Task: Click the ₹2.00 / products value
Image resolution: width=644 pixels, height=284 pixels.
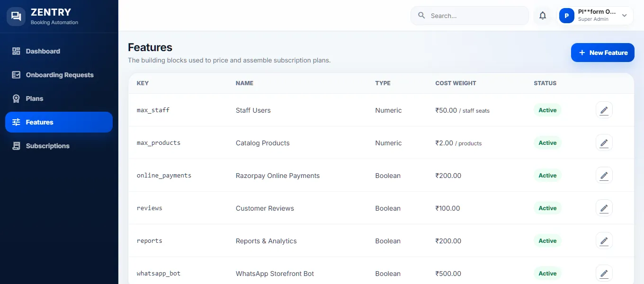Action: coord(458,143)
